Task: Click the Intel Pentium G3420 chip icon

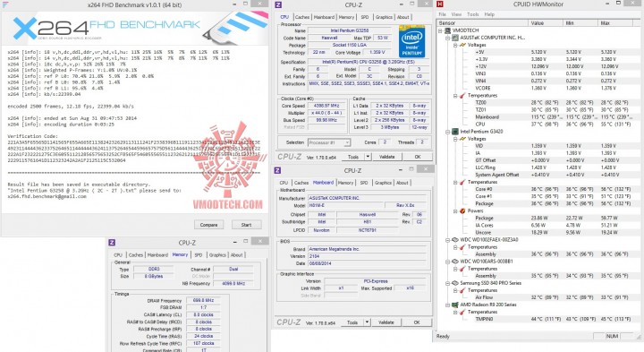Action: [455, 132]
